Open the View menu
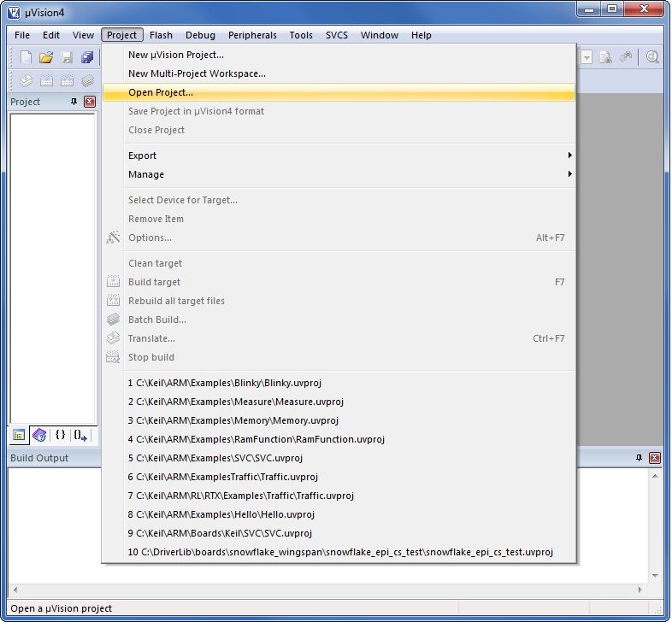Viewport: 672px width, 622px height. click(83, 35)
